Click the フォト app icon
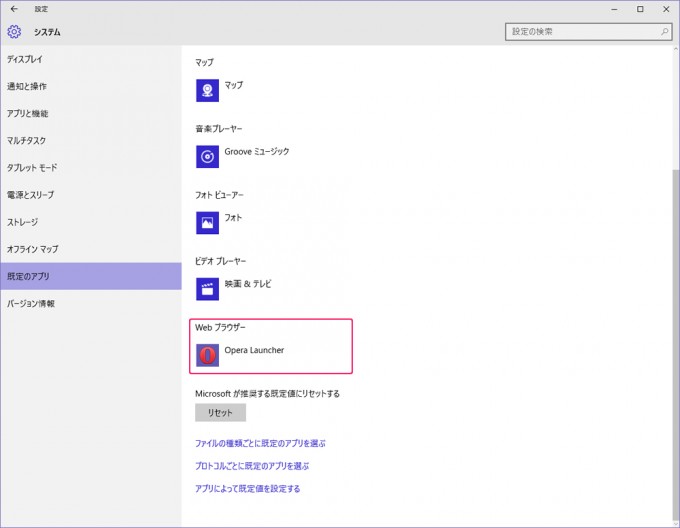680x528 pixels. [207, 223]
